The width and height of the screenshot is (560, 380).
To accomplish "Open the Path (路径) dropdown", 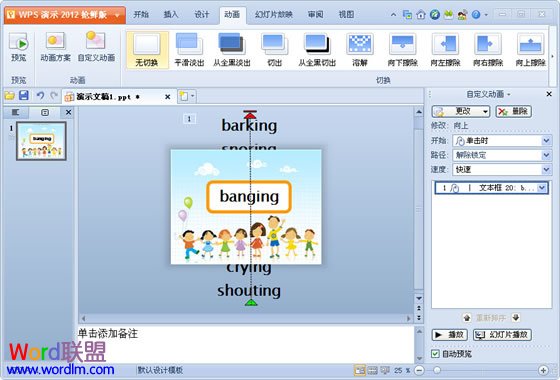I will (546, 155).
